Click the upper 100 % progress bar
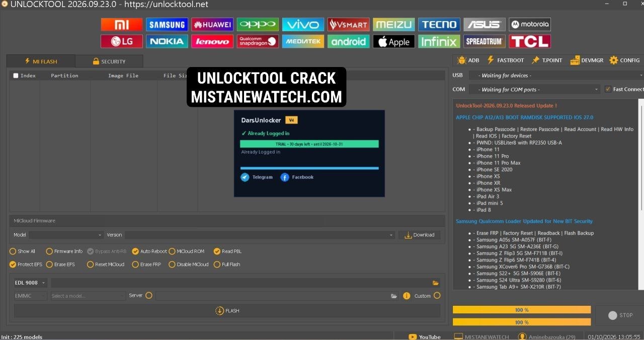Viewport: 644px width, 340px height. (x=522, y=310)
